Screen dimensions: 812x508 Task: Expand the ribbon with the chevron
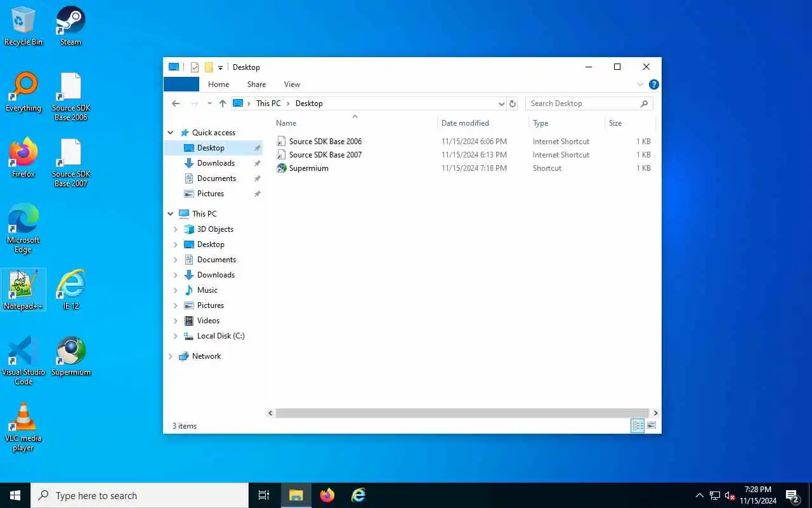(x=639, y=84)
